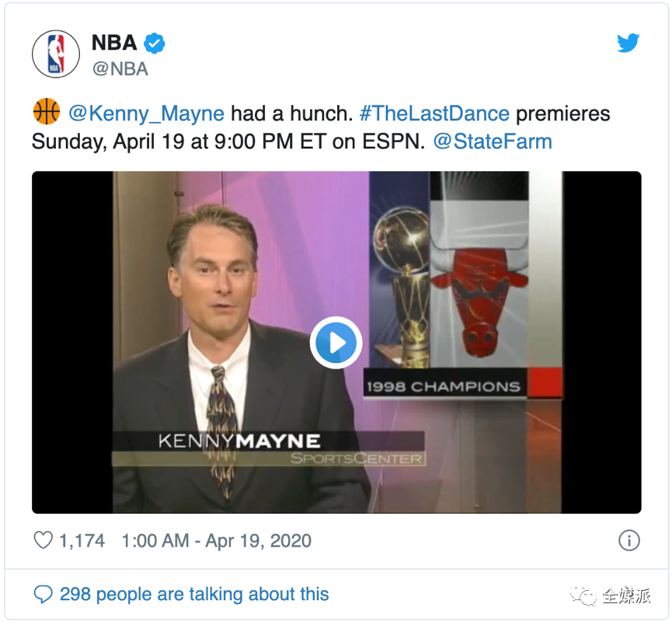672x625 pixels.
Task: Open the #TheLastDance hashtag
Action: [434, 113]
